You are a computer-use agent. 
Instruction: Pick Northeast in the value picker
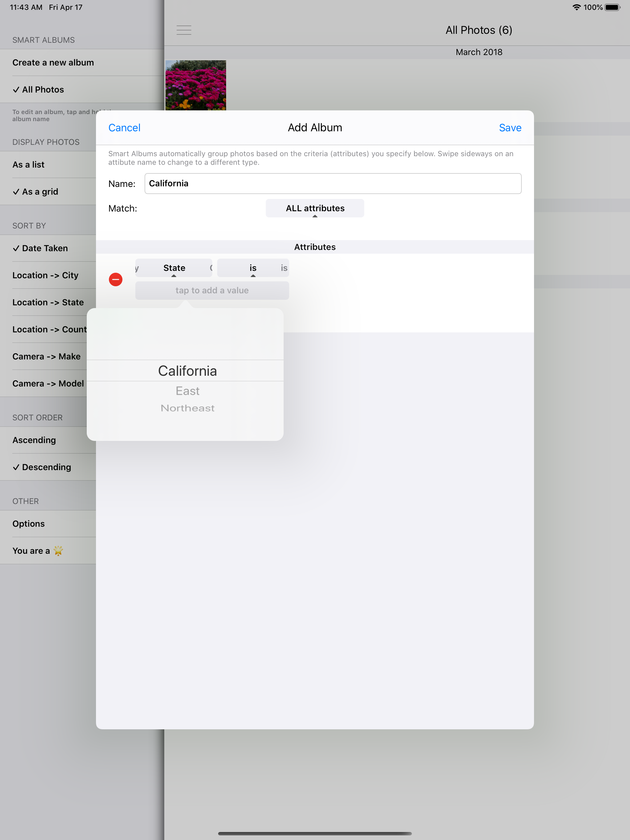[187, 408]
